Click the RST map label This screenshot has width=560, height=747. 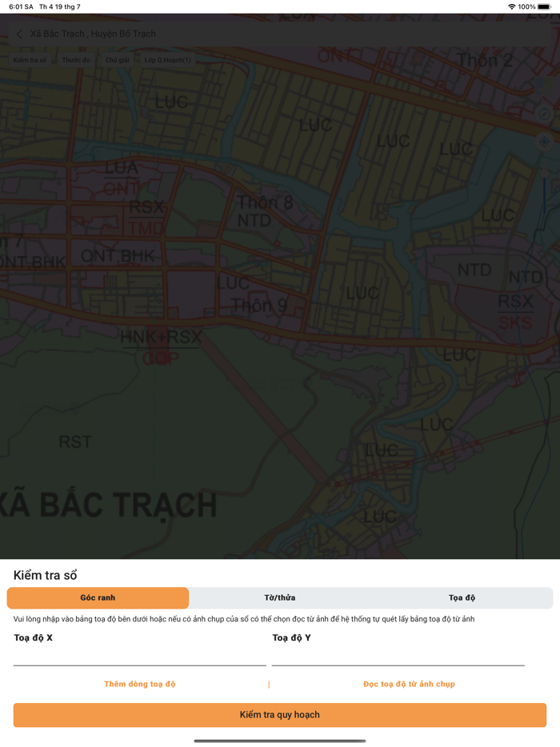click(x=75, y=442)
